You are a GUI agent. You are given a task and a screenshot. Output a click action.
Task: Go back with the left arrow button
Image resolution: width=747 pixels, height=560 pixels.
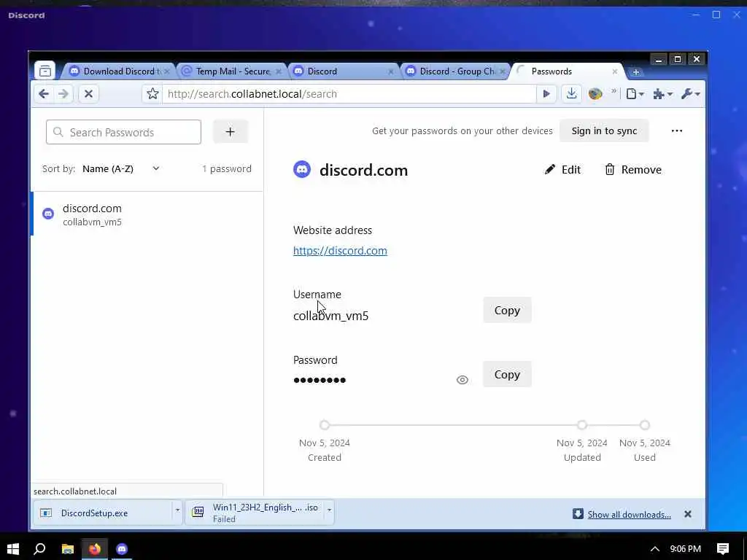[44, 94]
